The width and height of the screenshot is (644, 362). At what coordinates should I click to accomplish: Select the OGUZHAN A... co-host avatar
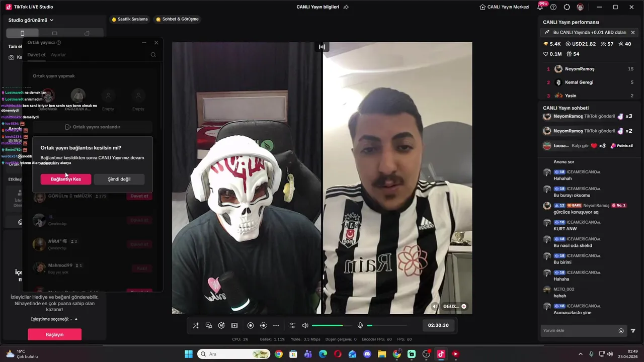pyautogui.click(x=78, y=96)
